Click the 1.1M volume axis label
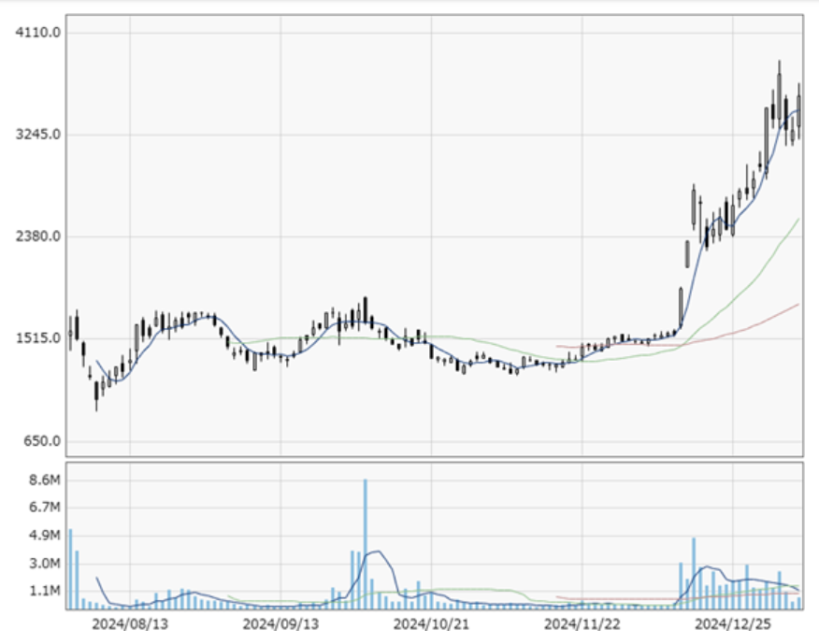Image resolution: width=819 pixels, height=644 pixels. pos(45,592)
